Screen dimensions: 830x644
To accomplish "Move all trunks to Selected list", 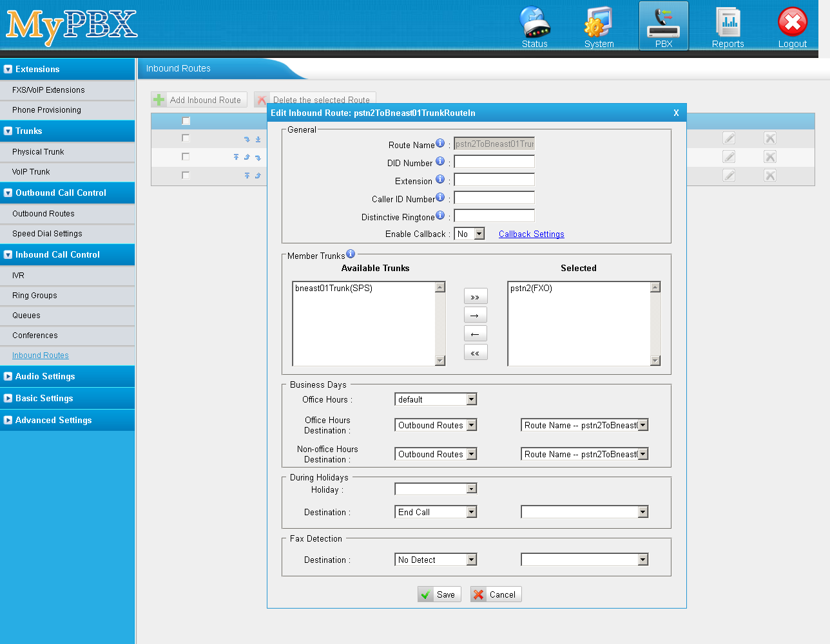I will (476, 296).
